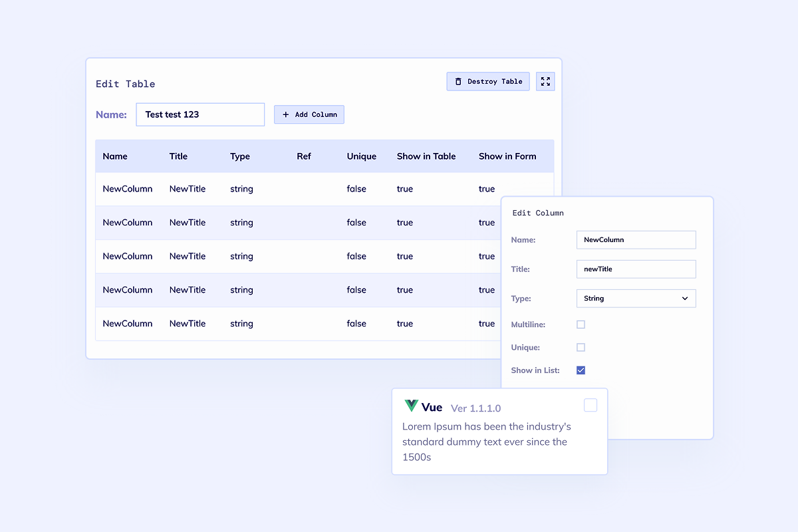
Task: Enable the Multiline checkbox
Action: tap(581, 324)
